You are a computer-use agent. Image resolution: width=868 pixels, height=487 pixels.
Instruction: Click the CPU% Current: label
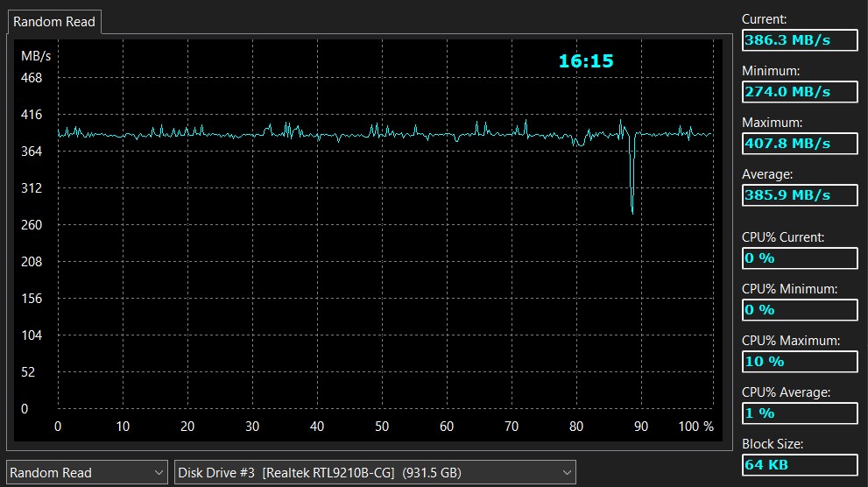coord(783,237)
